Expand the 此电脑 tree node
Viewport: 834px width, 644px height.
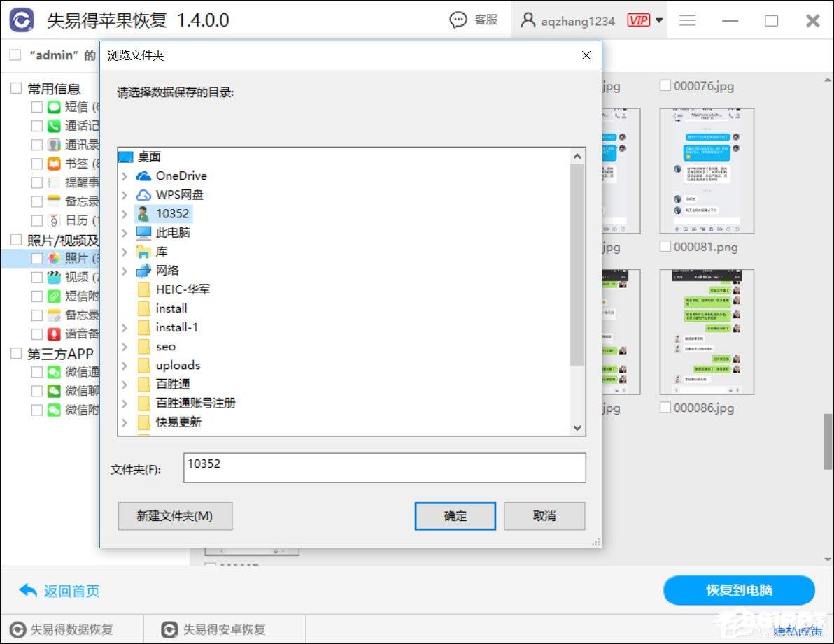point(125,233)
